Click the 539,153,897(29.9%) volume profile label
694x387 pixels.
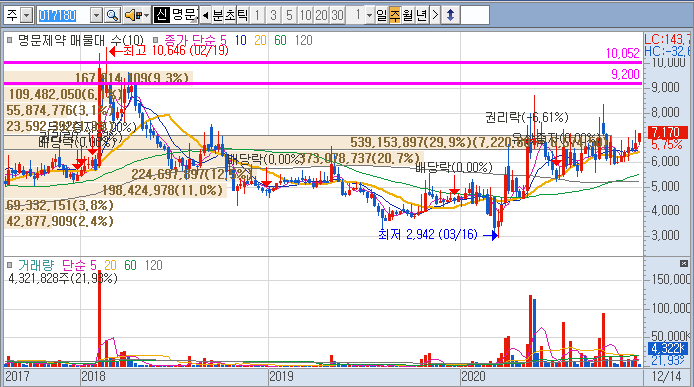[411, 142]
